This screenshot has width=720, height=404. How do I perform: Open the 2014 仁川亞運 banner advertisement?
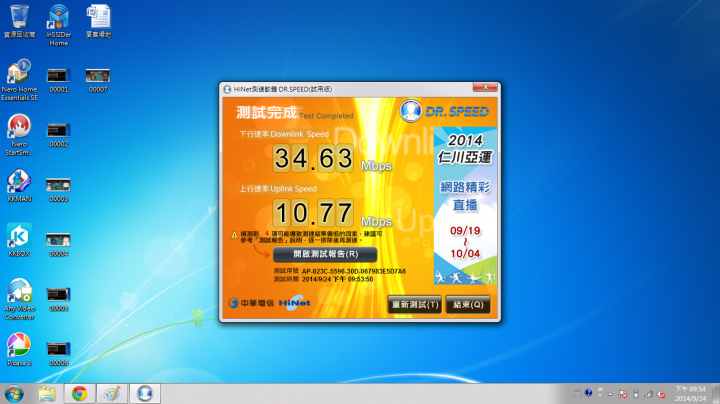tap(465, 206)
